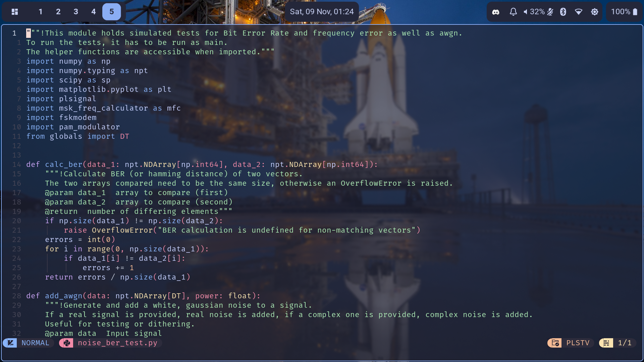This screenshot has height=362, width=644.
Task: Place cursor on the calc_ber function definition
Action: tap(64, 165)
